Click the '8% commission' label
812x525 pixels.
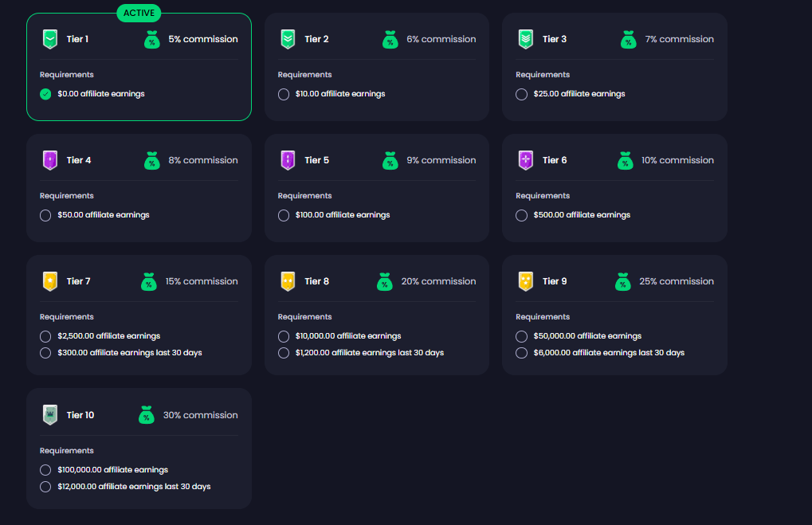pos(203,160)
